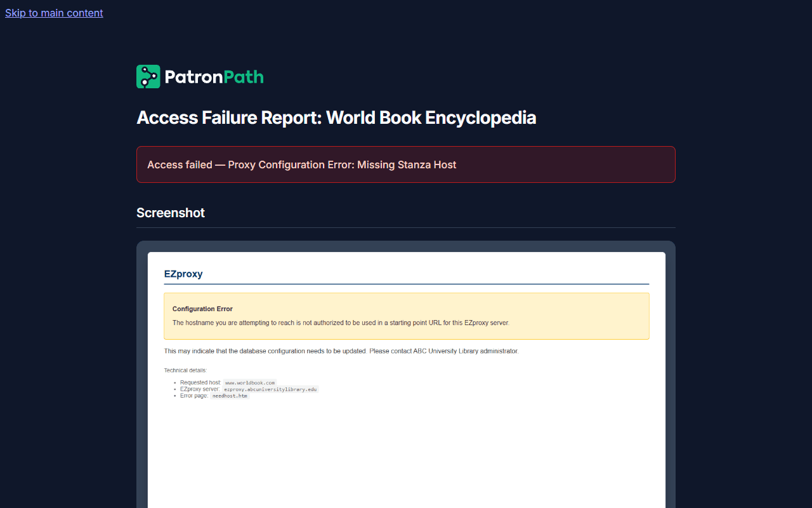Select the Requested host value www.worldbook.com
Viewport: 812px width, 508px height.
tap(249, 382)
